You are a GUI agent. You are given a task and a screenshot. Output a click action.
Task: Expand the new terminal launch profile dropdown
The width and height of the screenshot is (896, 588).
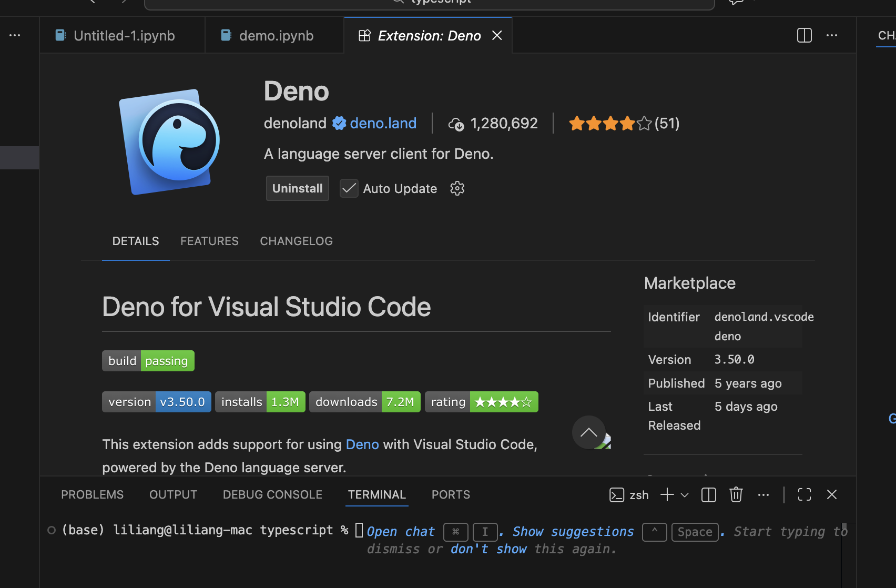(x=685, y=495)
